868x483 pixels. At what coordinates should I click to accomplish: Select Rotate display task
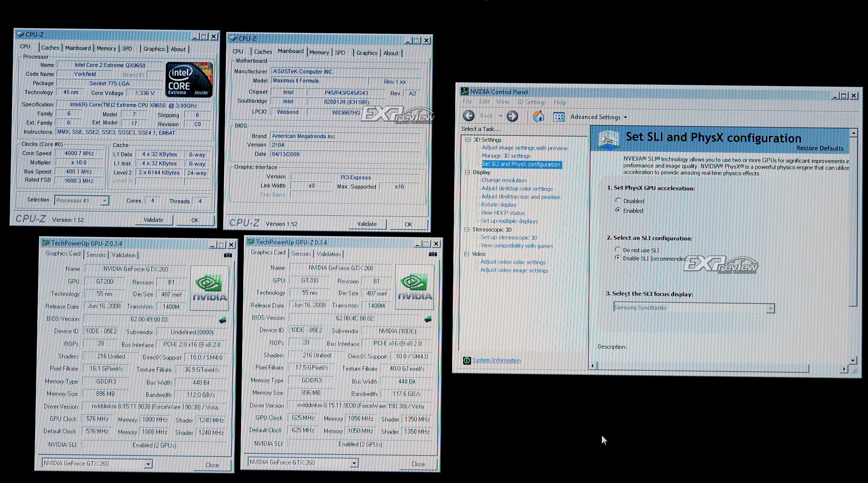tap(499, 205)
